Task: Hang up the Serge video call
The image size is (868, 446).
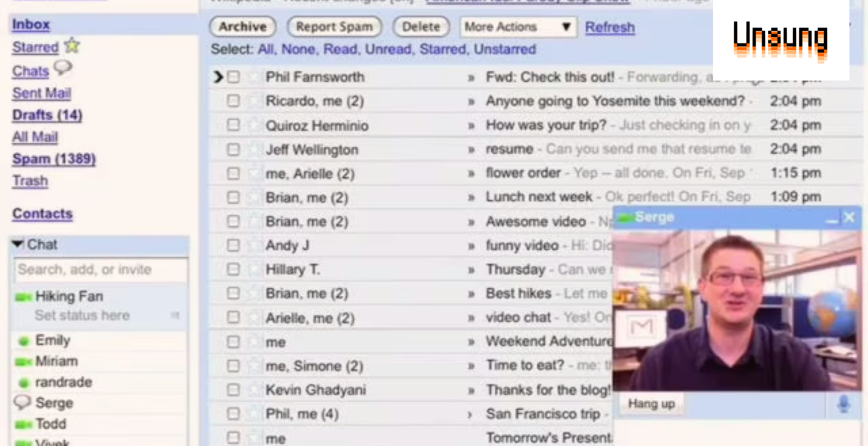Action: point(651,404)
